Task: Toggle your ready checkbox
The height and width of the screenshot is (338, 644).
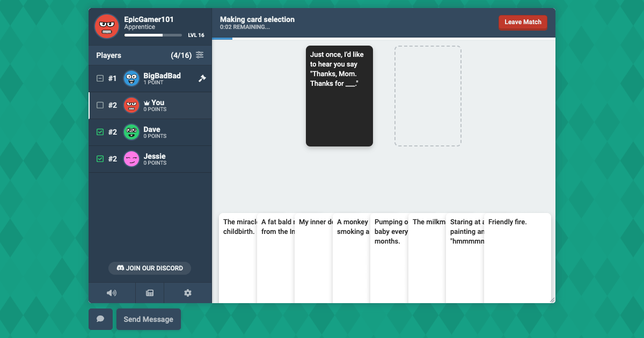Action: (x=100, y=105)
